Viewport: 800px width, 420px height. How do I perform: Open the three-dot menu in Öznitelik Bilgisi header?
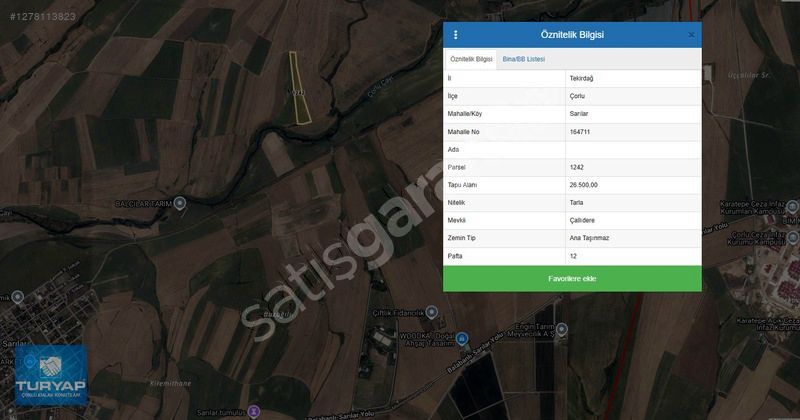tap(456, 35)
